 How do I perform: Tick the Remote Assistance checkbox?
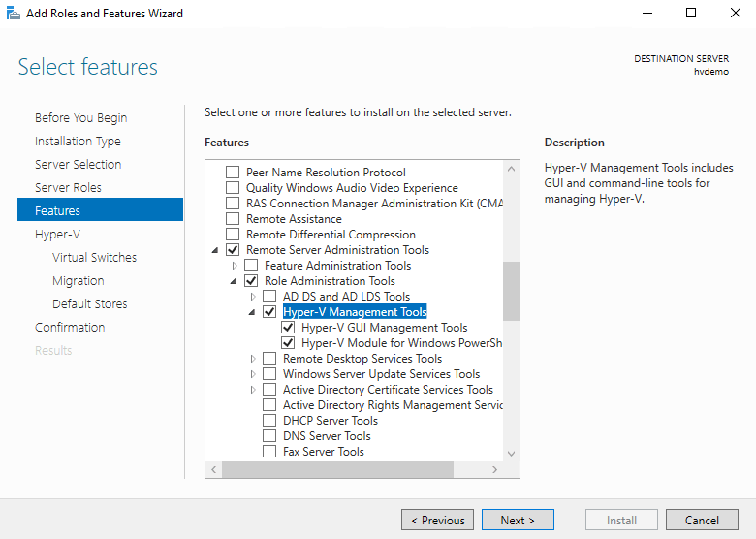pyautogui.click(x=233, y=219)
